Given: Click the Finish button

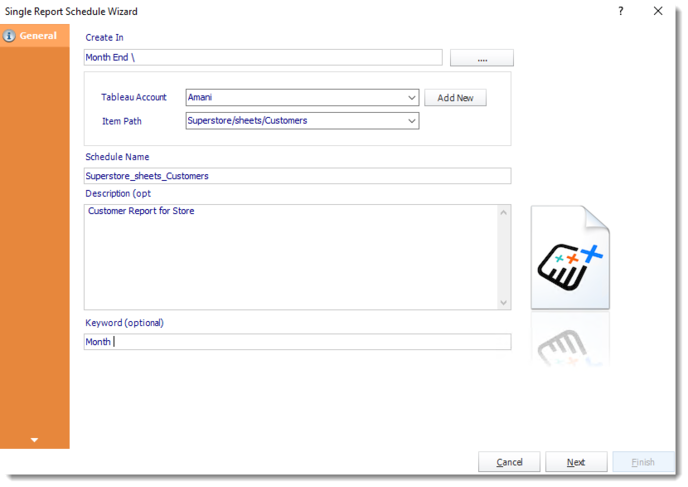Looking at the screenshot, I should tap(643, 462).
